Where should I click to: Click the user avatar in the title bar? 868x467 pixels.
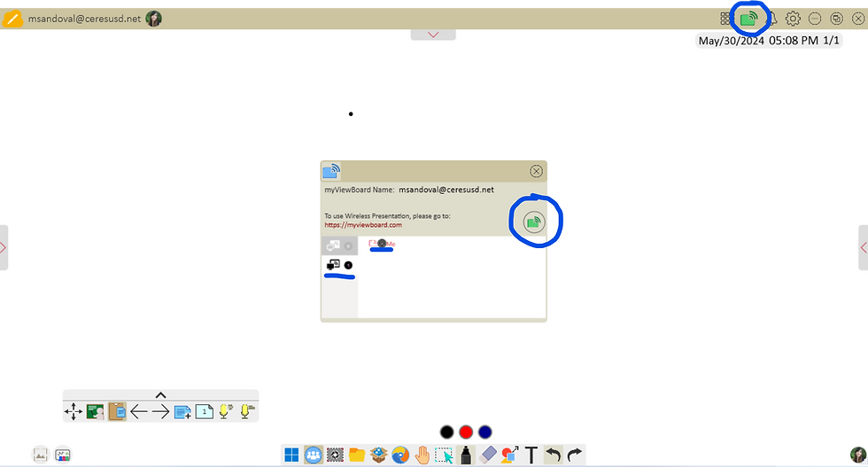coord(154,19)
